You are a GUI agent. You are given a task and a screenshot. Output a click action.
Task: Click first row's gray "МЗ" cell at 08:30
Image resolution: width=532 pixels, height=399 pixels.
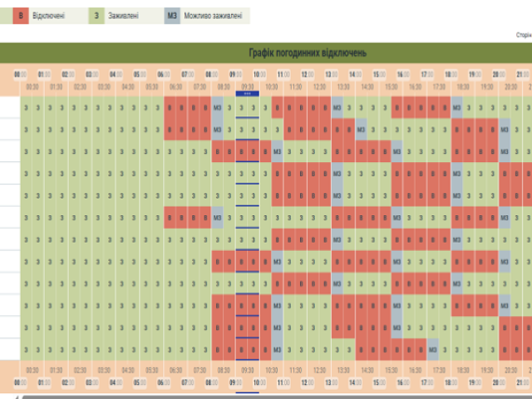218,107
